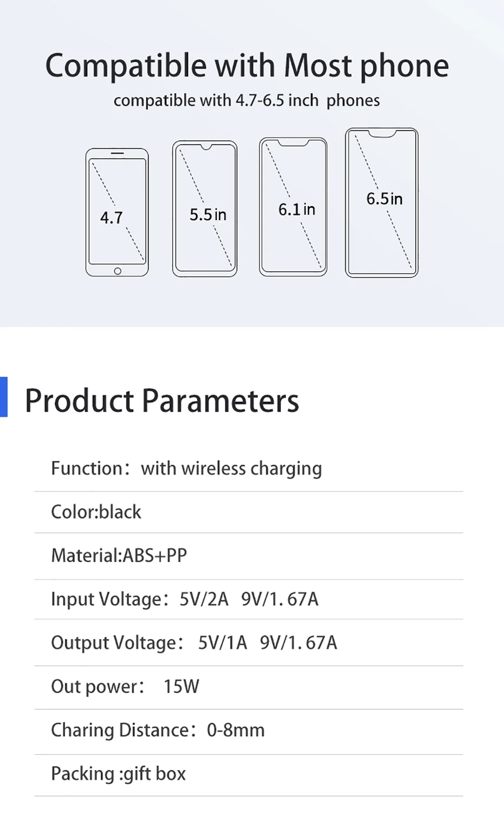
Task: Click the 5.5 in phone outline
Action: click(x=205, y=209)
